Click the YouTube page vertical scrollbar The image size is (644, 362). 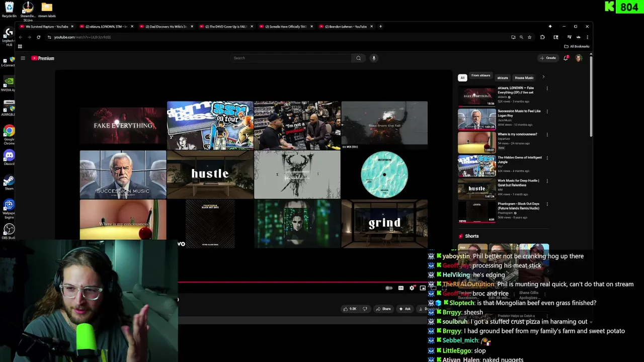591,96
